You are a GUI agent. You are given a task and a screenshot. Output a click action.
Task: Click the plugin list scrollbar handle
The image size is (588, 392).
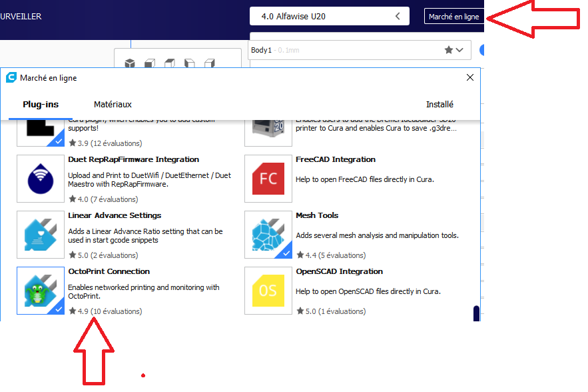(x=476, y=313)
